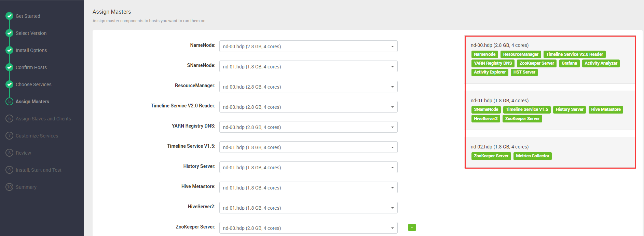Image resolution: width=644 pixels, height=236 pixels.
Task: Open the HiveServer2 host dropdown
Action: click(x=309, y=208)
